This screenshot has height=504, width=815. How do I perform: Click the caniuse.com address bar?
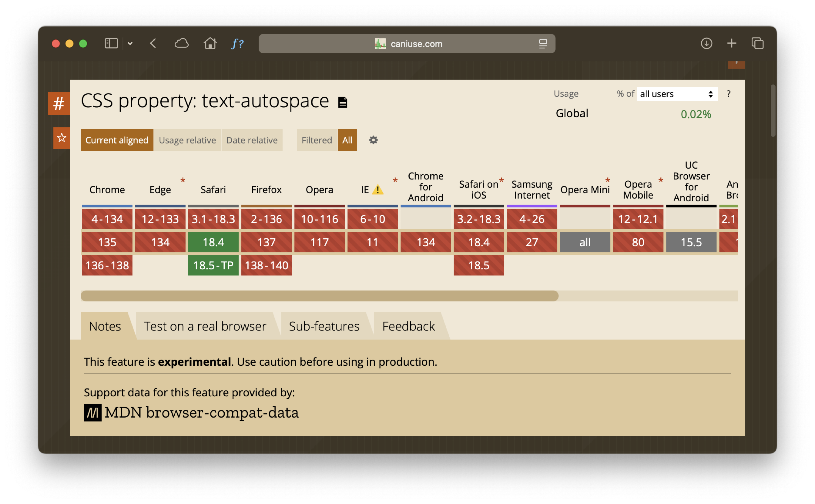click(407, 44)
